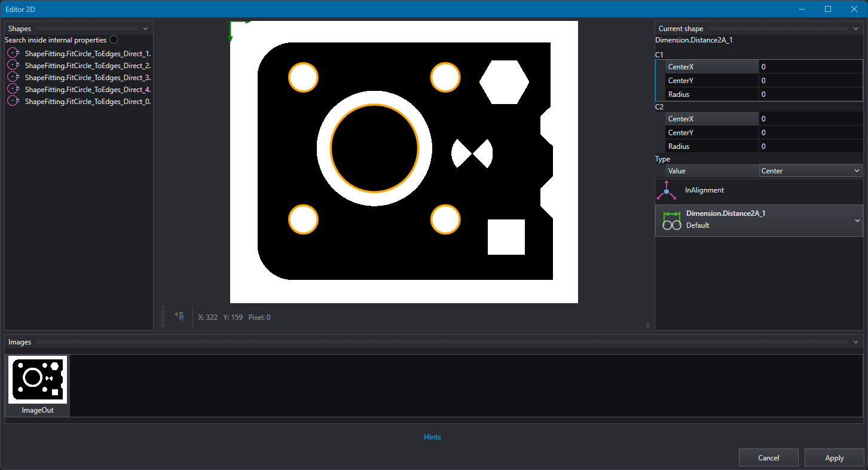Select ShapeFitting.FitCircle_ToEdges_Direct_3 in Shapes list

tap(88, 77)
